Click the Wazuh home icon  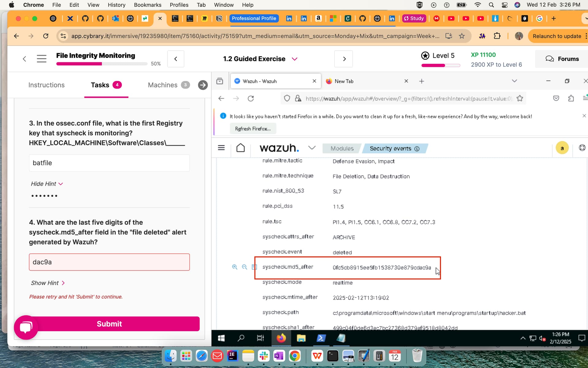240,148
